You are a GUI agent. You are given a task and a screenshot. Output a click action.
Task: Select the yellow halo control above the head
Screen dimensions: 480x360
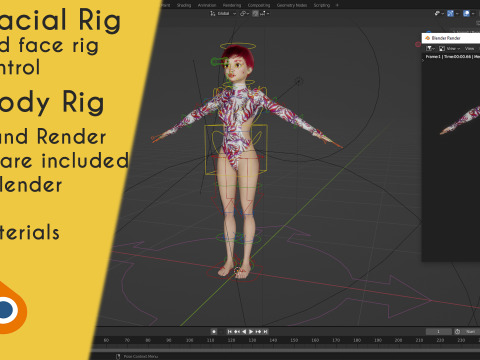pyautogui.click(x=238, y=46)
